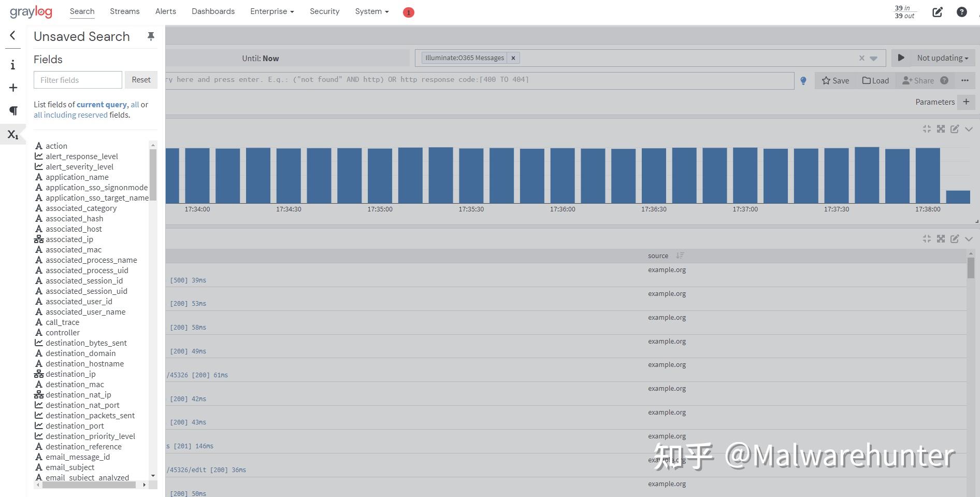
Task: Collapse the sidebar with the back arrow
Action: pos(12,35)
